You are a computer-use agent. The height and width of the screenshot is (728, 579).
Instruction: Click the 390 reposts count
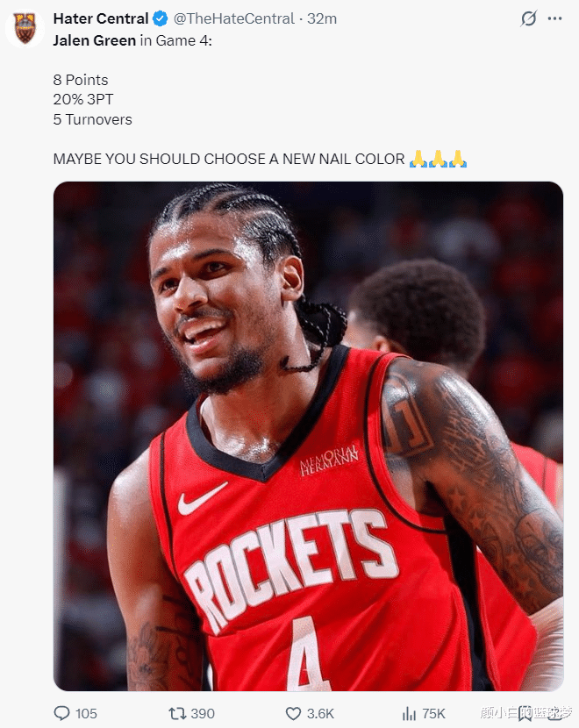point(203,714)
